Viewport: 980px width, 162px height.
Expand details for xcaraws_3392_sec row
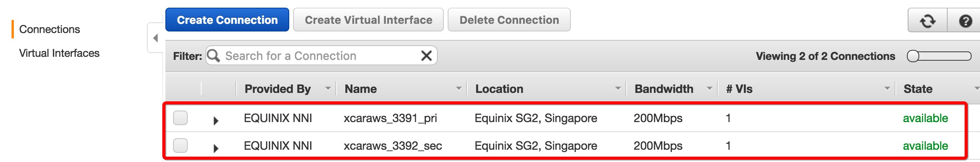click(x=216, y=148)
